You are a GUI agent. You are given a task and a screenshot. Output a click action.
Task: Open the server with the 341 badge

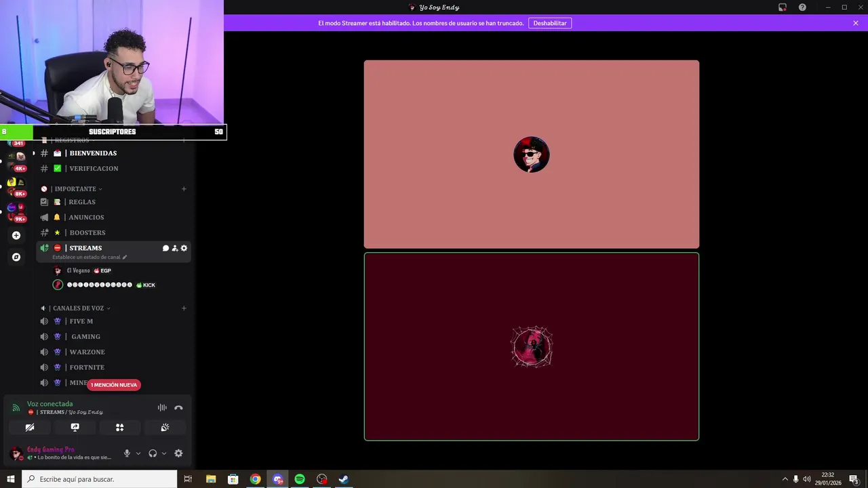[x=16, y=142]
